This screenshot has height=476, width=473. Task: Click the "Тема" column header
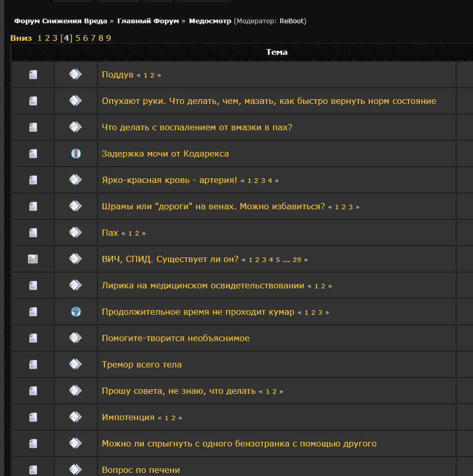(277, 52)
